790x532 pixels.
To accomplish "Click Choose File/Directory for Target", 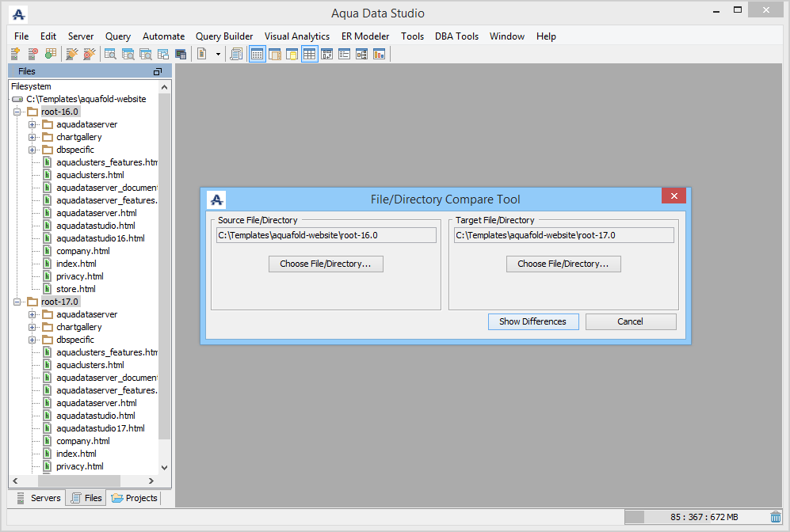I will [x=563, y=264].
